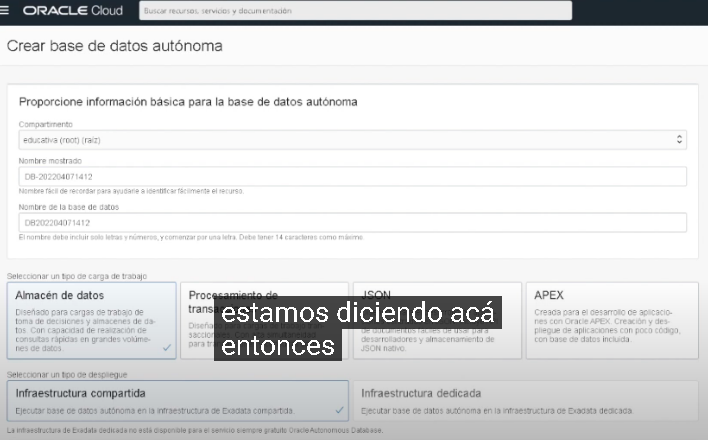The width and height of the screenshot is (708, 440).
Task: Click checkmark on Infraestructura compartida card
Action: [340, 410]
